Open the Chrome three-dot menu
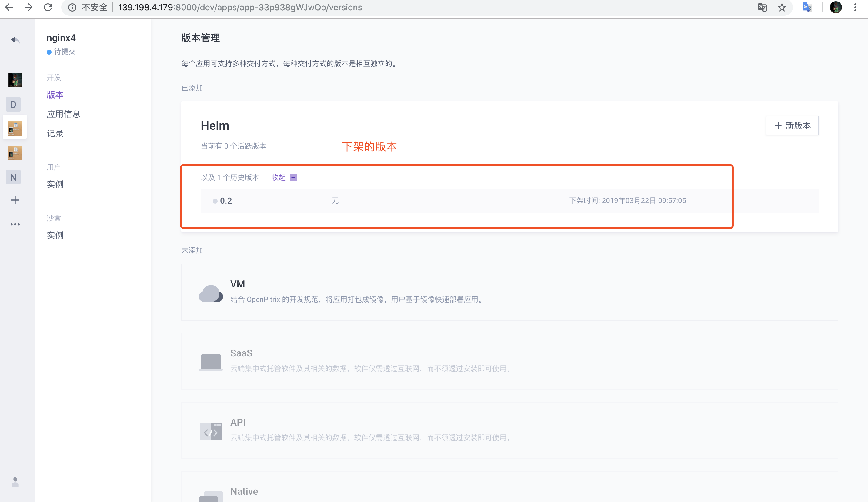The image size is (868, 502). 855,7
